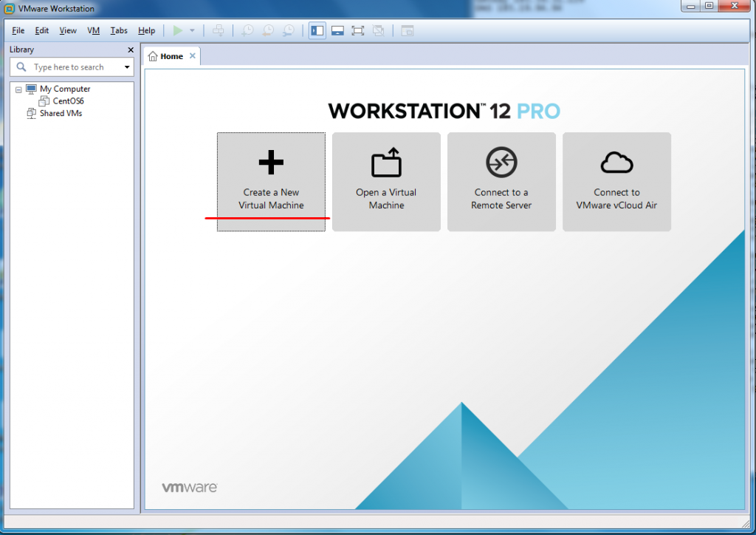The image size is (756, 535).
Task: Open the VM menu
Action: [93, 30]
